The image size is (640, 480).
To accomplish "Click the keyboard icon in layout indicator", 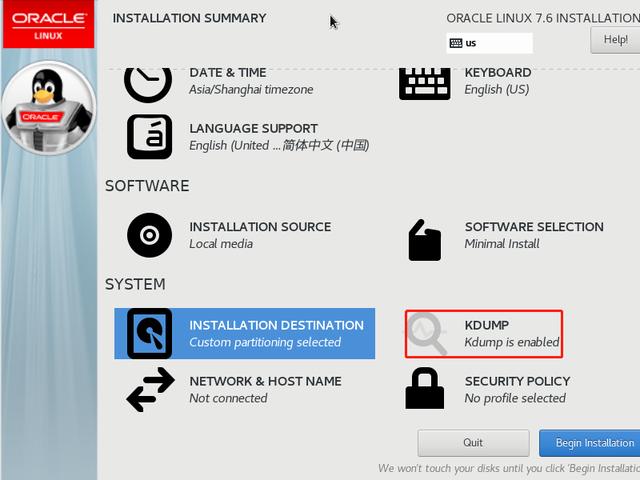I will (x=456, y=43).
